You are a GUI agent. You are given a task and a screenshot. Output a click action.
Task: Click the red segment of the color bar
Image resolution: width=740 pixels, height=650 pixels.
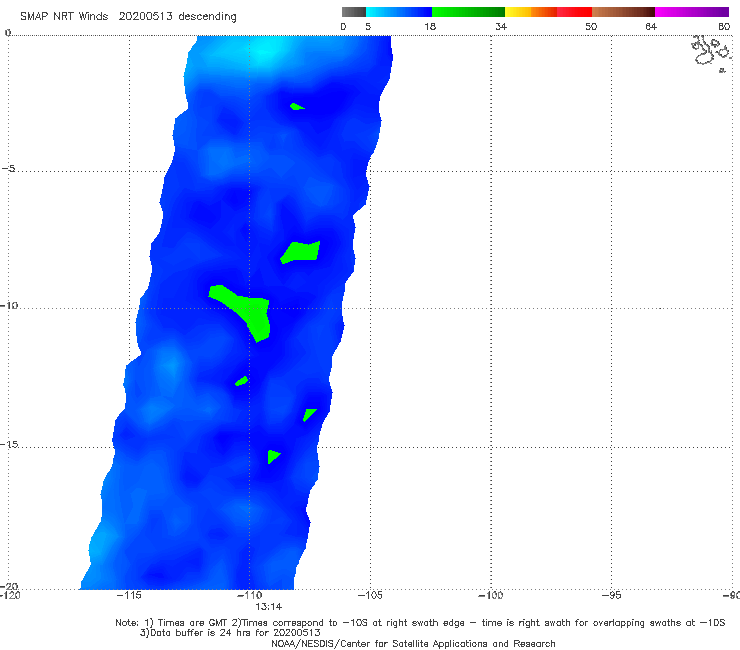coord(575,12)
